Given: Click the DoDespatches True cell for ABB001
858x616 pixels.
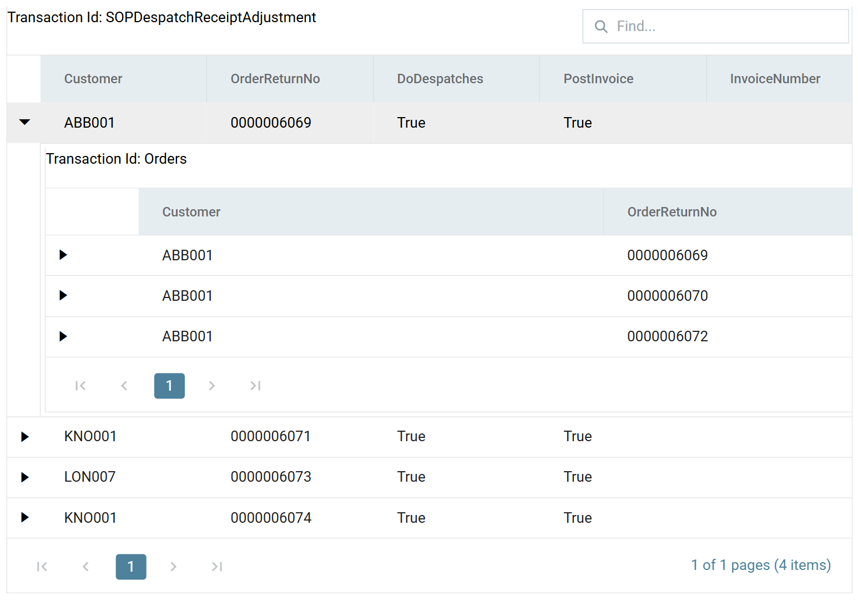Looking at the screenshot, I should (456, 123).
